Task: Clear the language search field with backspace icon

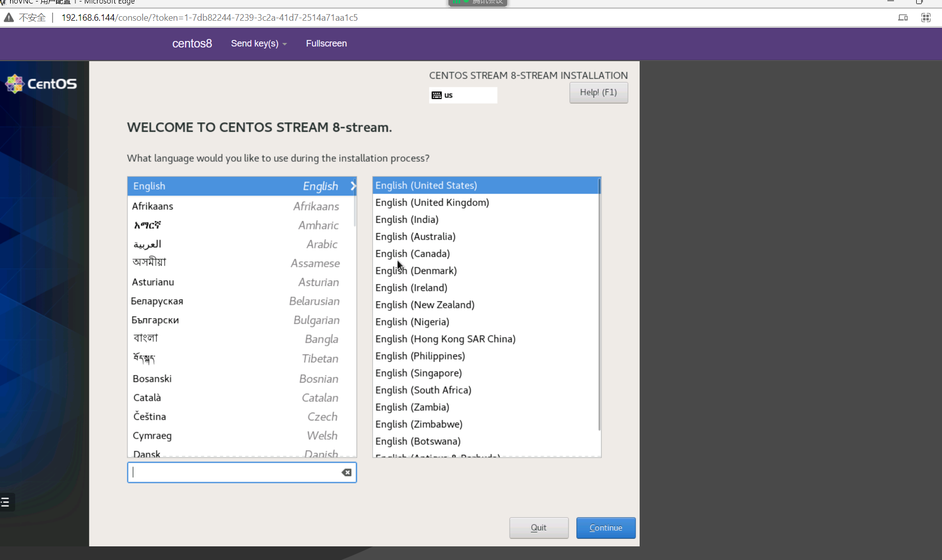Action: tap(346, 473)
